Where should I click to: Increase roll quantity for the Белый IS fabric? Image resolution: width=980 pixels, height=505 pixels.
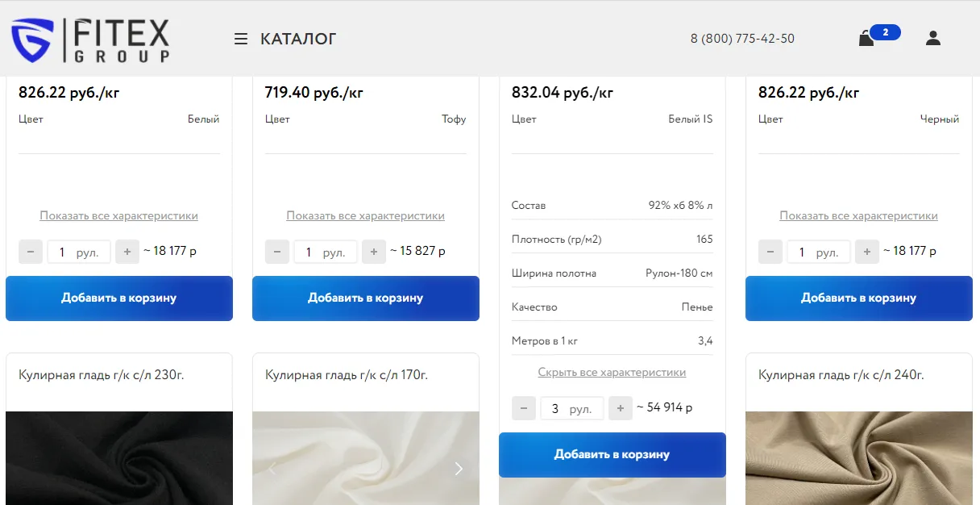(620, 408)
